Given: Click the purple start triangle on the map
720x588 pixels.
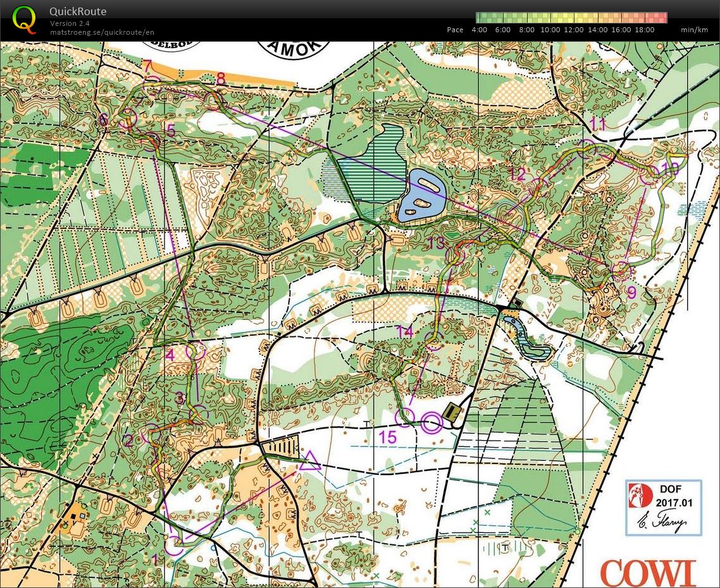Looking at the screenshot, I should click(x=311, y=462).
